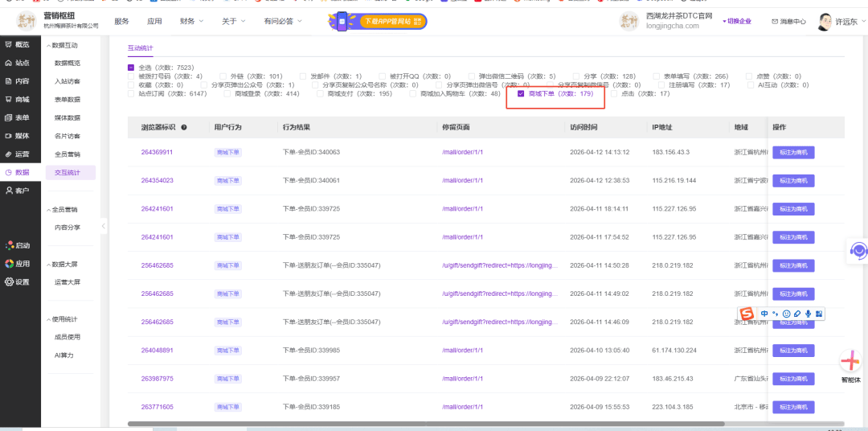
Task: Go to 表单数据 in the submenu
Action: point(68,100)
